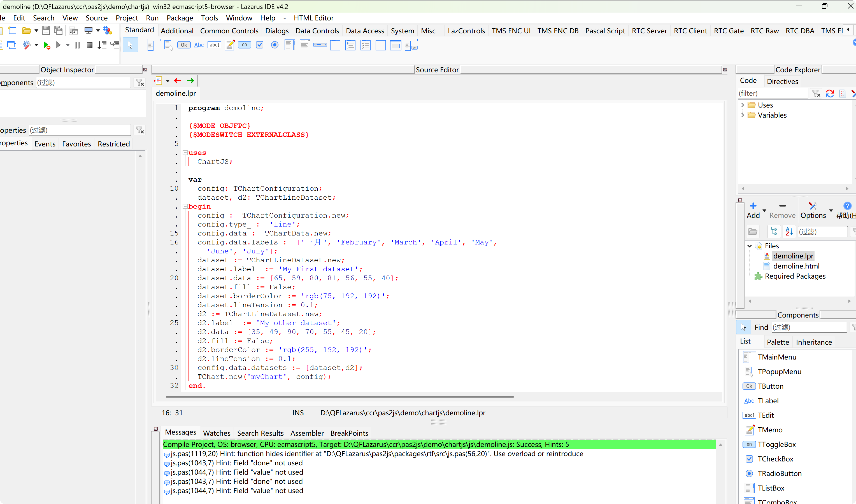Open the Project menu
Image resolution: width=856 pixels, height=504 pixels.
[x=126, y=18]
